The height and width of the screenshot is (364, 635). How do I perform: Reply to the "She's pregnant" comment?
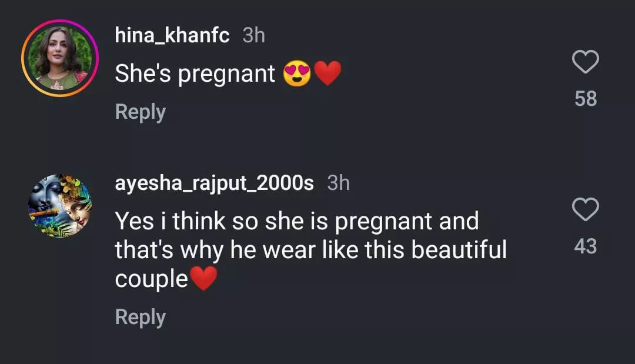tap(140, 112)
